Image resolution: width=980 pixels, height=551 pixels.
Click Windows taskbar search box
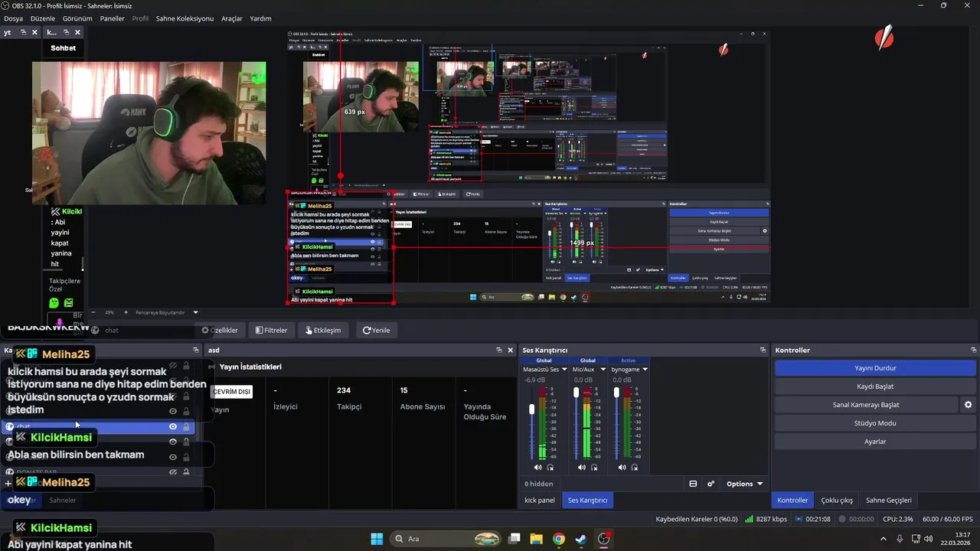click(x=444, y=539)
